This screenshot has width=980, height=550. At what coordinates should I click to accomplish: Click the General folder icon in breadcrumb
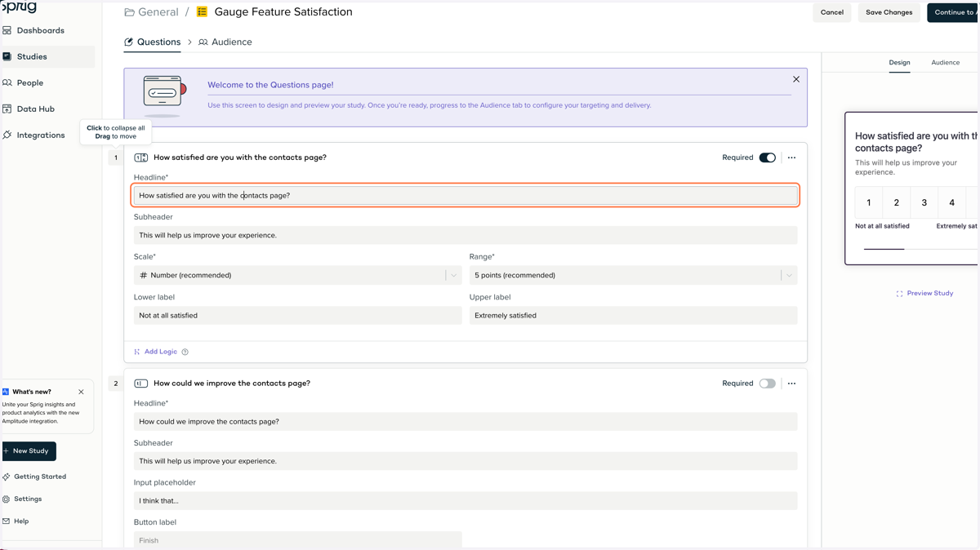point(129,12)
